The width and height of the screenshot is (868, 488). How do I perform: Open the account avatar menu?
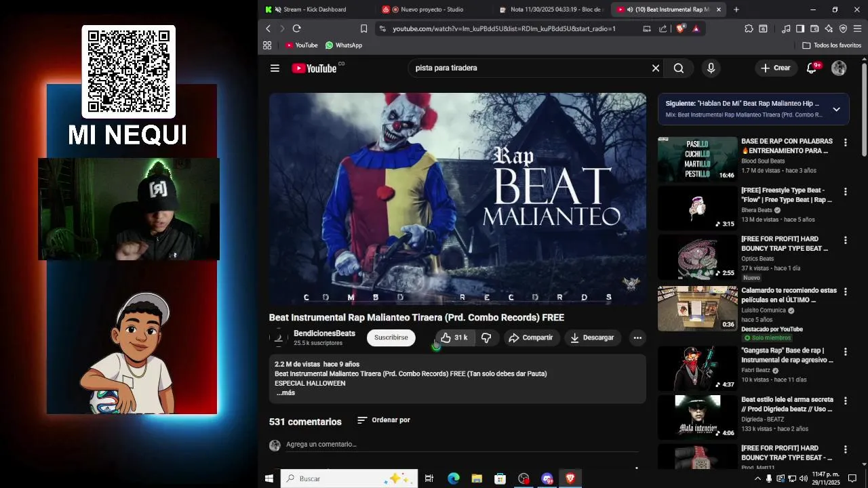(839, 68)
